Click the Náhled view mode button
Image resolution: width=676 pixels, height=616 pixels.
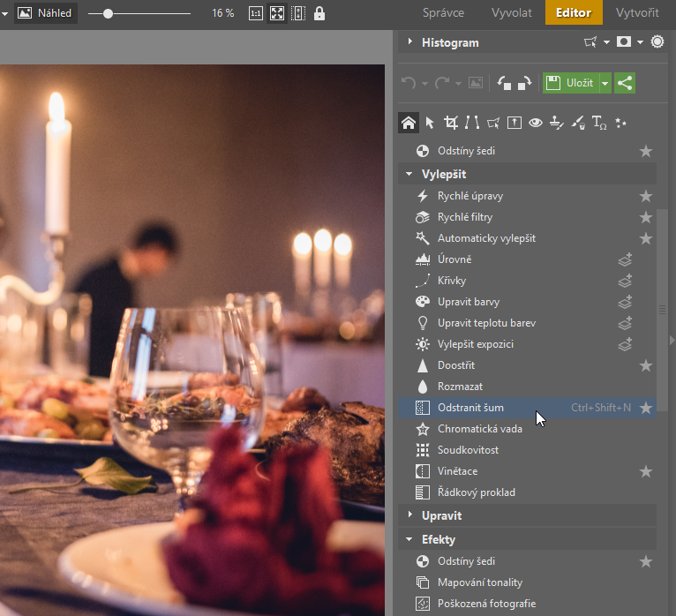45,13
